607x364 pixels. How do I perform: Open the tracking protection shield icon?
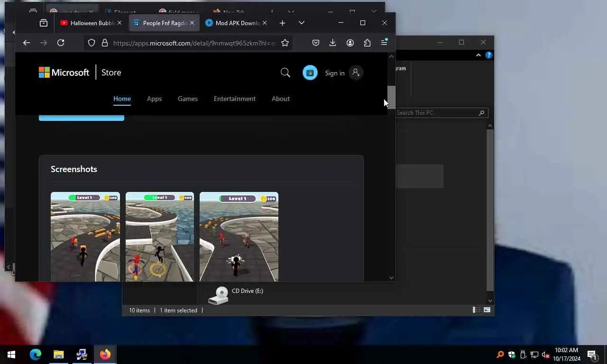click(x=92, y=43)
